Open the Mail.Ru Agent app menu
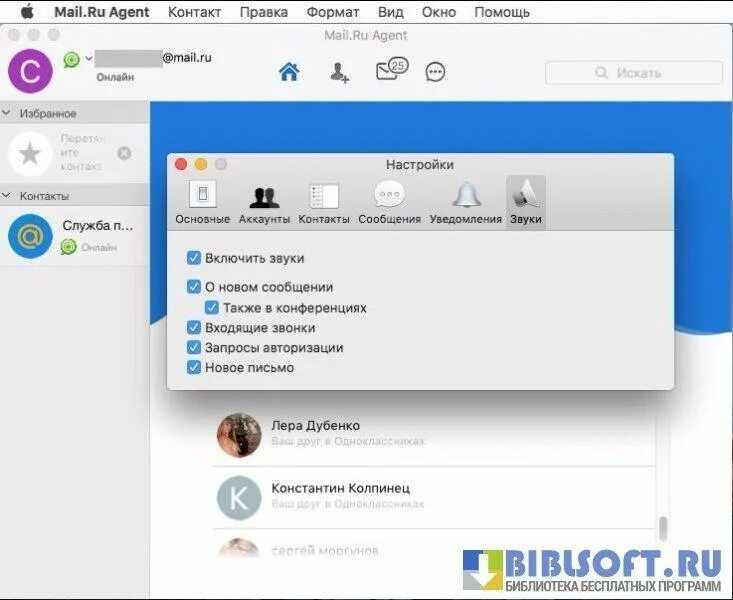 tap(102, 12)
